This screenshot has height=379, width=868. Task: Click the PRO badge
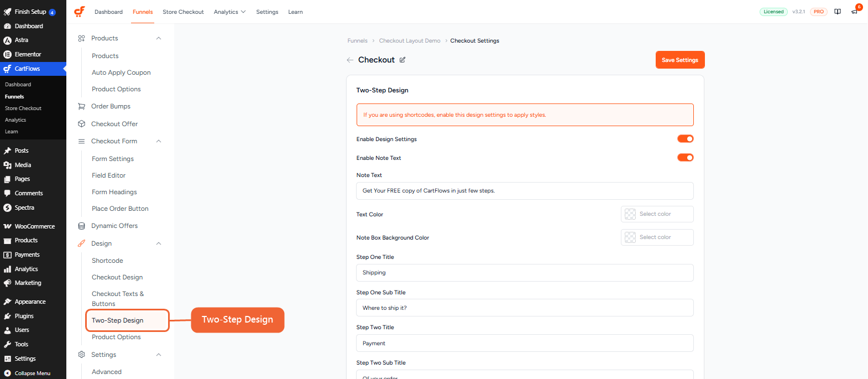pyautogui.click(x=819, y=12)
